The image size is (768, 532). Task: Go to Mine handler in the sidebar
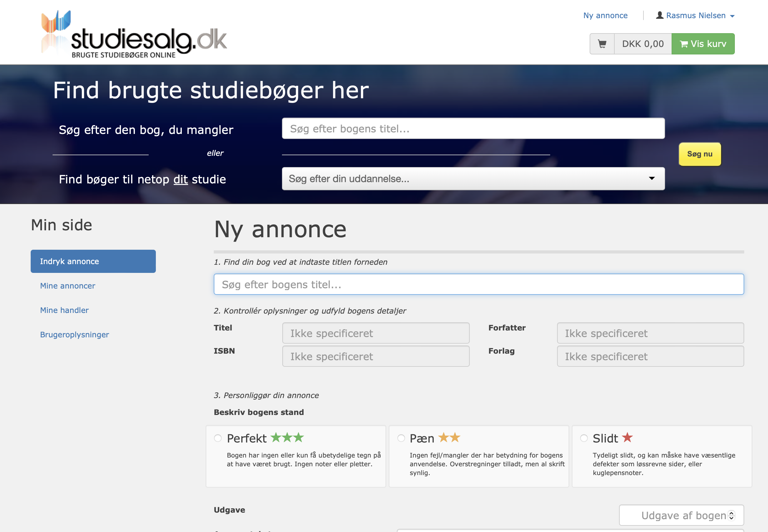tap(64, 310)
